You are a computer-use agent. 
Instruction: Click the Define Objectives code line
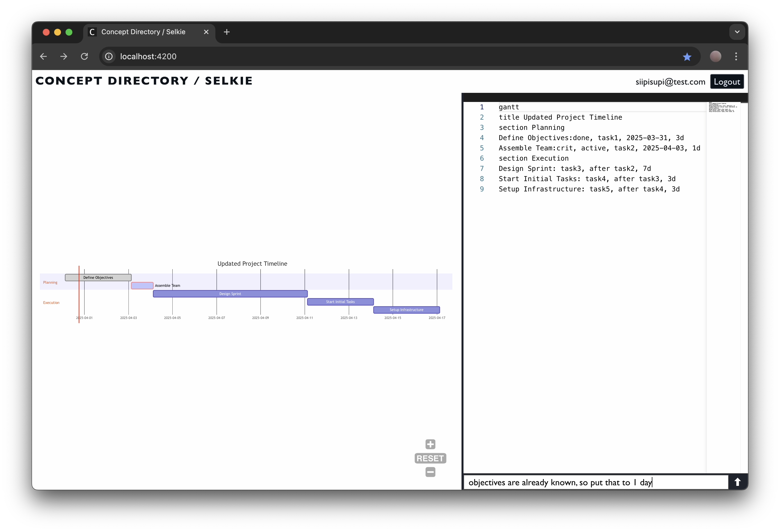[591, 138]
